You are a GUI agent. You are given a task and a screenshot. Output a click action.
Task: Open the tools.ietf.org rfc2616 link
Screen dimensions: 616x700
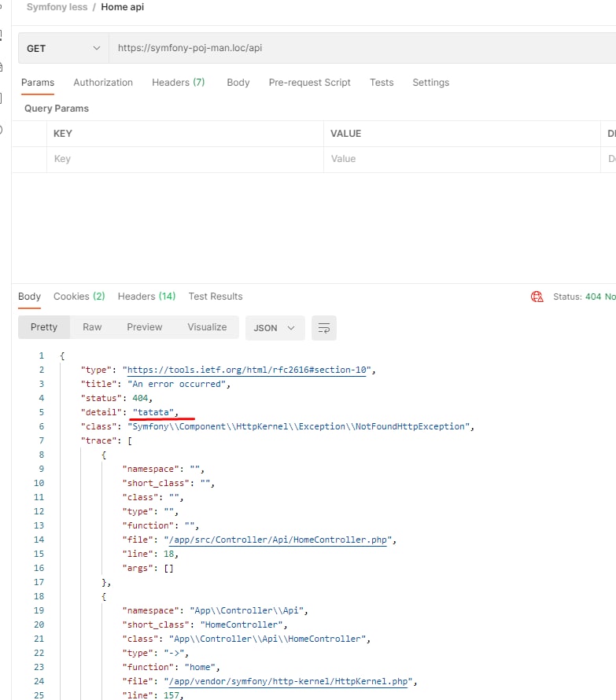tap(248, 370)
